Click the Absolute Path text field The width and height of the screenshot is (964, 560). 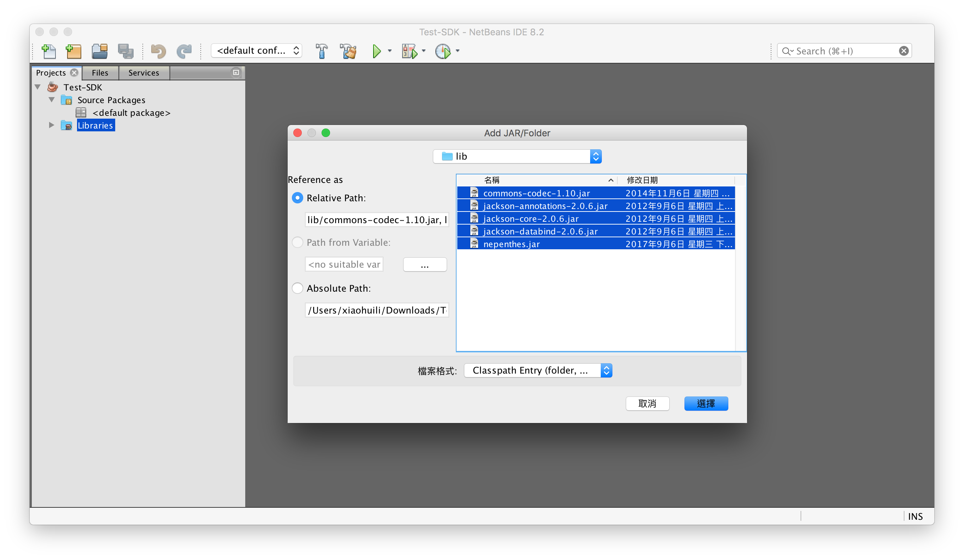[x=377, y=310]
